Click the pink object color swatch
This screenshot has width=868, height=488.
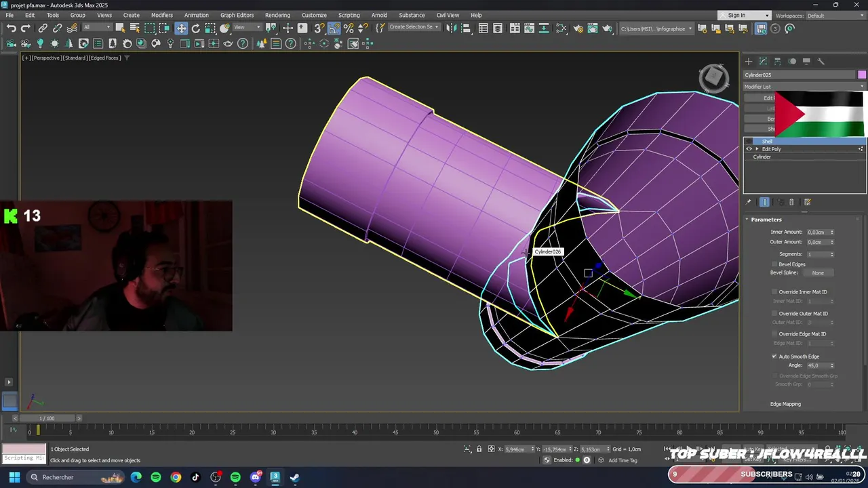(862, 75)
